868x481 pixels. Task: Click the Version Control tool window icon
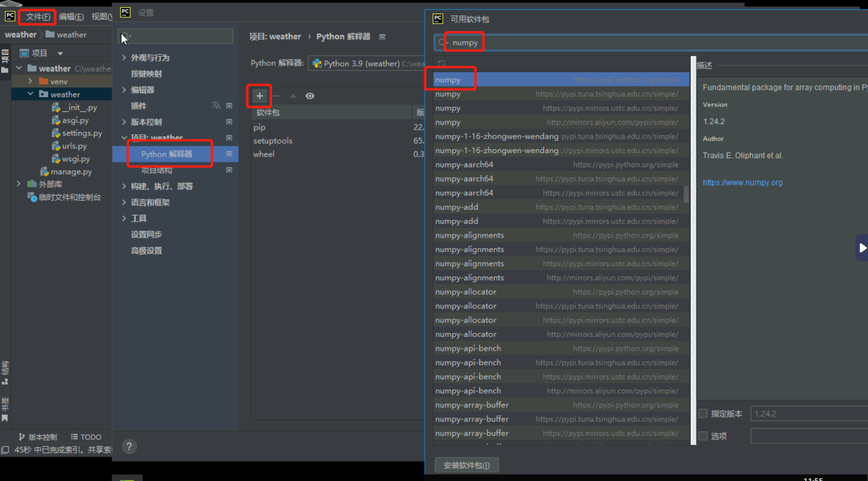click(x=22, y=437)
